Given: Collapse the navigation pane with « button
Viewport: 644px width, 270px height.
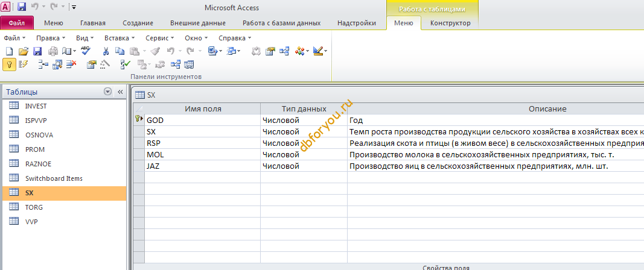Looking at the screenshot, I should [120, 92].
